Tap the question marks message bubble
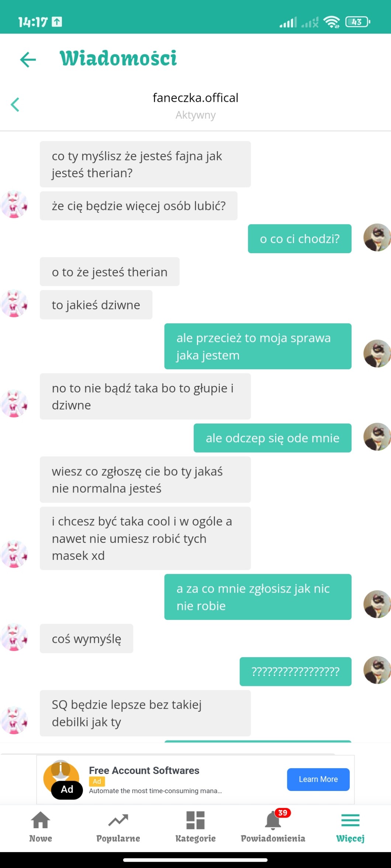 295,672
